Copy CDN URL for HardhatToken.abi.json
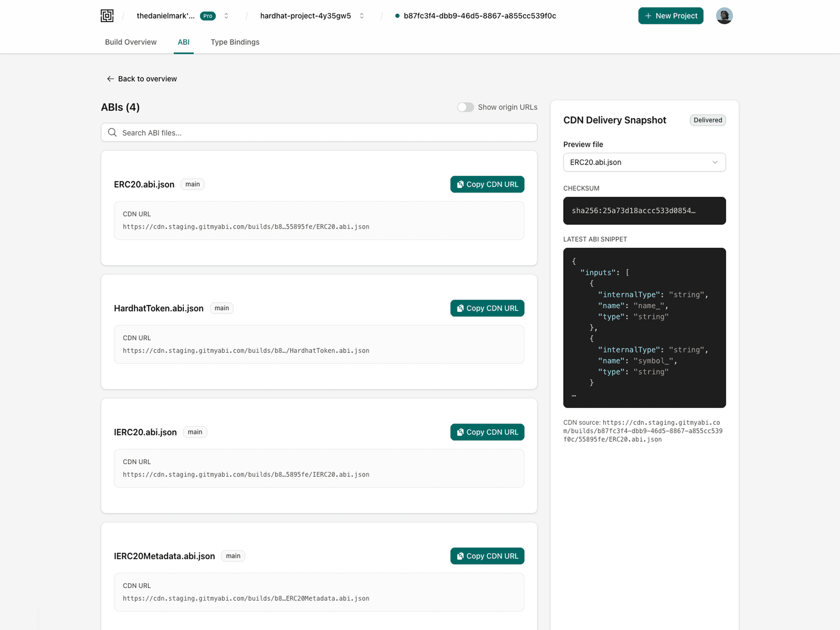Screen dimensions: 840x630 tap(487, 308)
